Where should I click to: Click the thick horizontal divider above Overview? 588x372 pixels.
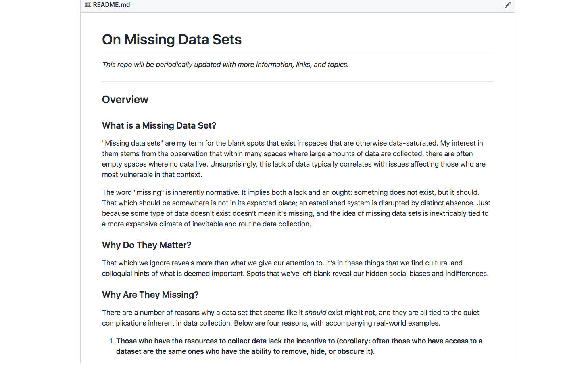coord(297,82)
